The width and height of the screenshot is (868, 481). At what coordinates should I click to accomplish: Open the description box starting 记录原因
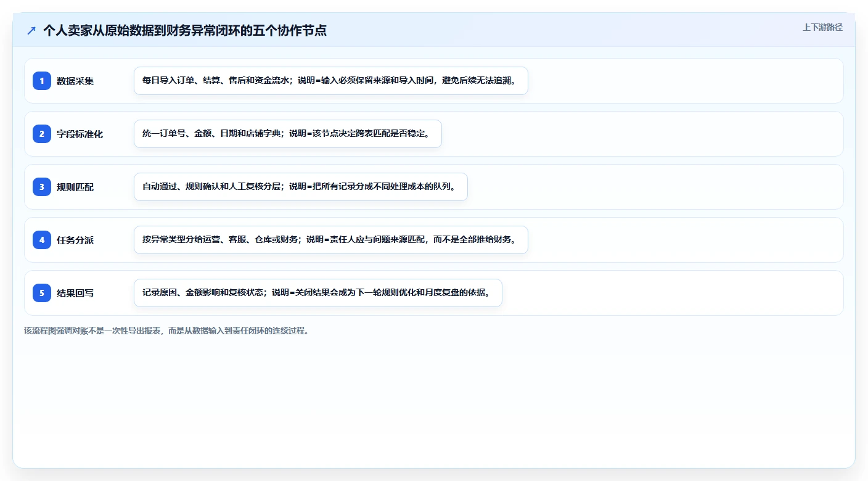pyautogui.click(x=318, y=293)
